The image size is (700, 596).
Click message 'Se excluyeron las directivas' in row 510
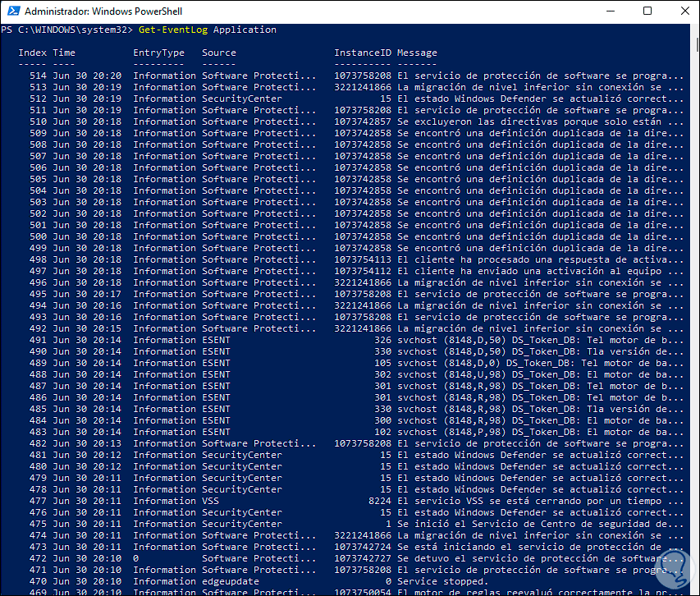[540, 121]
